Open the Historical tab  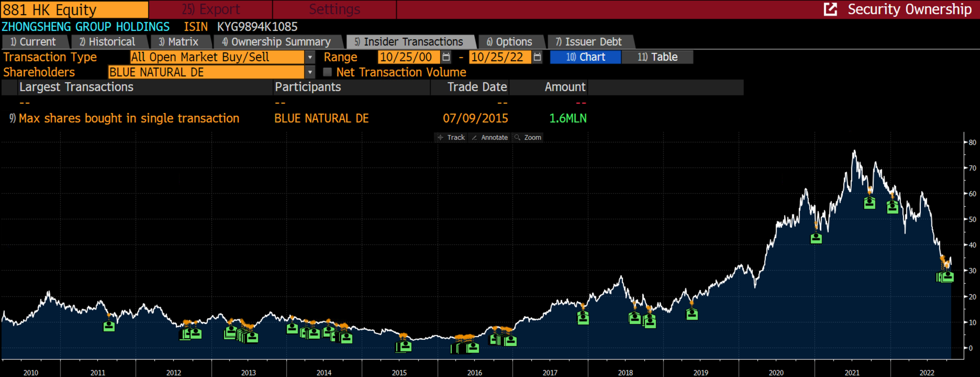coord(107,42)
